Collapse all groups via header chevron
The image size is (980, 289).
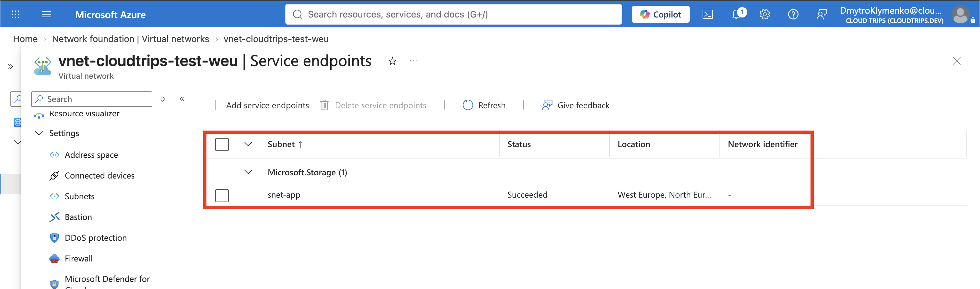[x=248, y=144]
